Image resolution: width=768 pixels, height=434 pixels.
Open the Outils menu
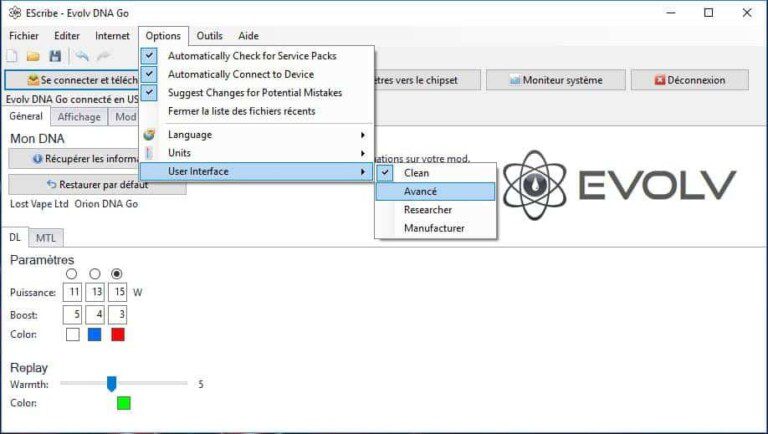pyautogui.click(x=209, y=36)
